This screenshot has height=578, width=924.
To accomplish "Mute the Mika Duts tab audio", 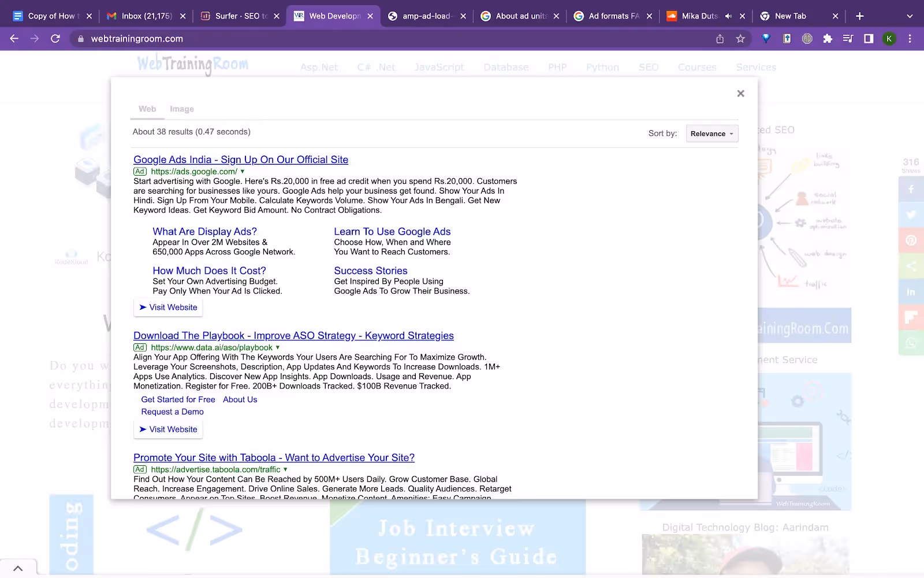I will point(728,16).
